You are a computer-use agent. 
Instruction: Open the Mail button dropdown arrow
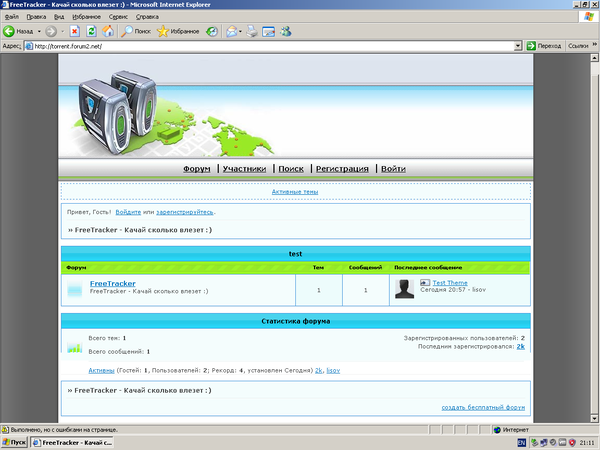[x=240, y=31]
